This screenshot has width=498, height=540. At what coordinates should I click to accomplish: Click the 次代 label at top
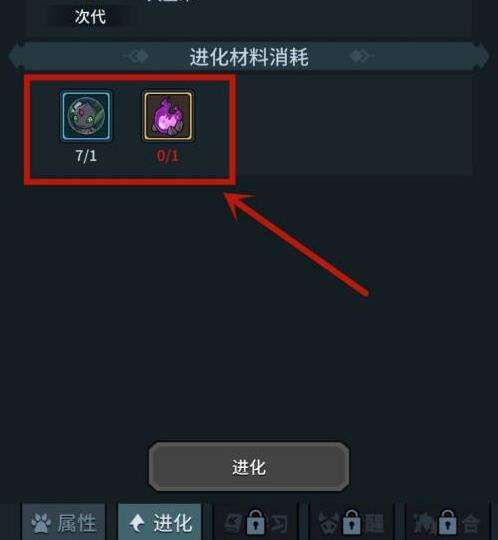tap(90, 17)
